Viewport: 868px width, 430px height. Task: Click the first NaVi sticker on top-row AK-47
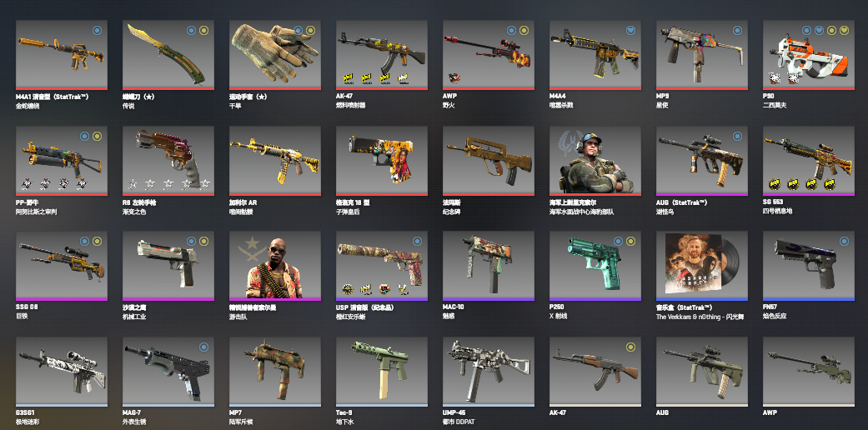click(349, 78)
